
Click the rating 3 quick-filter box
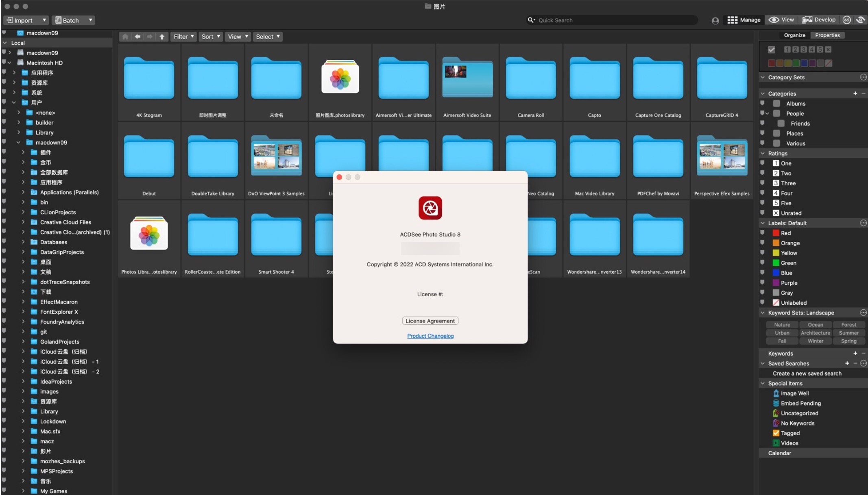[x=804, y=50]
